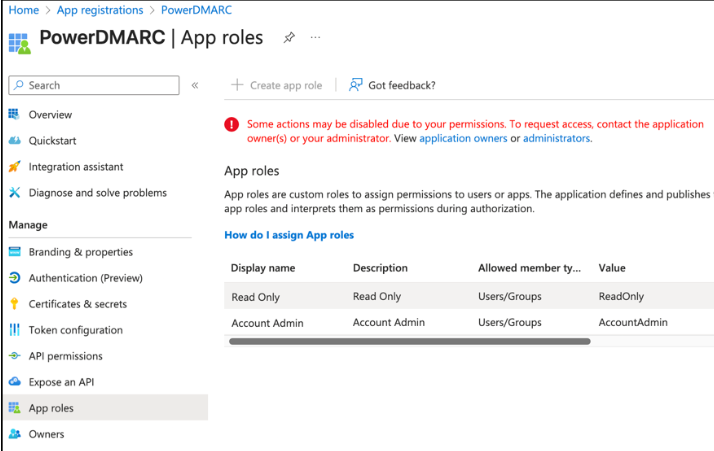The image size is (714, 451).
Task: Click Read Only description cell
Action: (x=377, y=297)
